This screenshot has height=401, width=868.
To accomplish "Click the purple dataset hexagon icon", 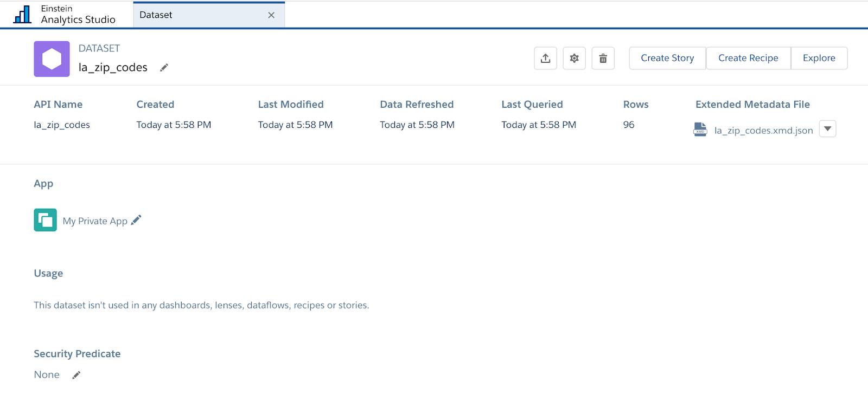I will (52, 59).
